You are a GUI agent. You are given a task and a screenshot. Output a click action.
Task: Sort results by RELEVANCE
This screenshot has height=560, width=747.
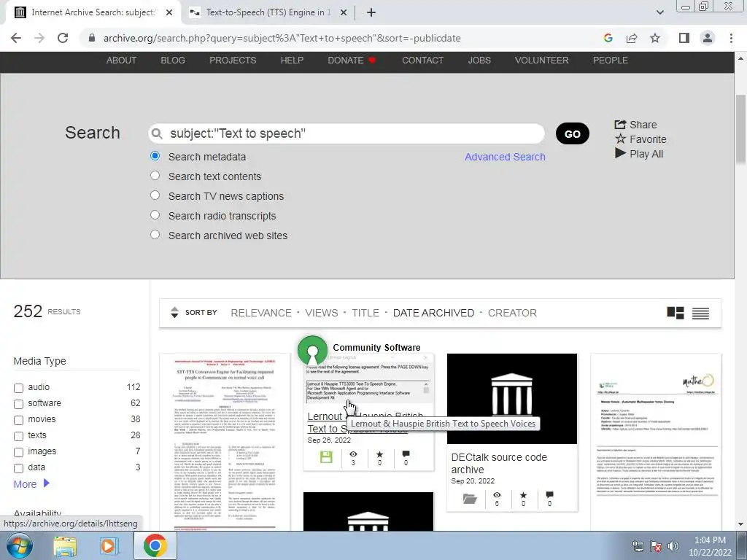(x=261, y=313)
